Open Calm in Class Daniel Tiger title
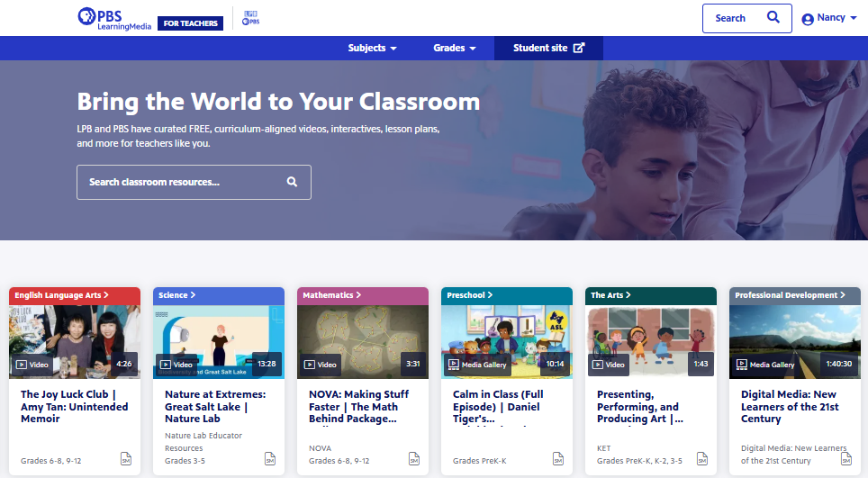The image size is (868, 478). (498, 407)
